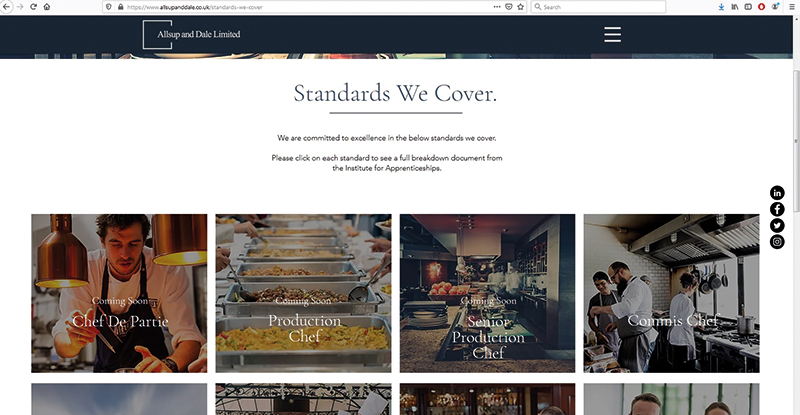Viewport: 800px width, 415px height.
Task: Open the page actions three-dot menu
Action: pos(496,7)
